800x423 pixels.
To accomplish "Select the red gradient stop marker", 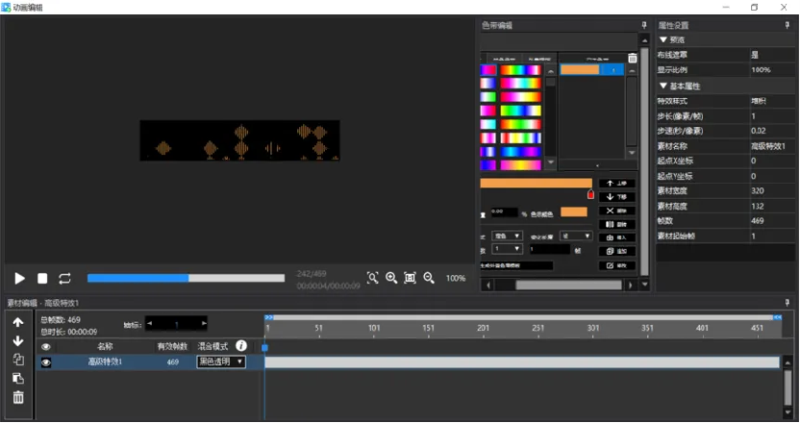I will point(590,194).
